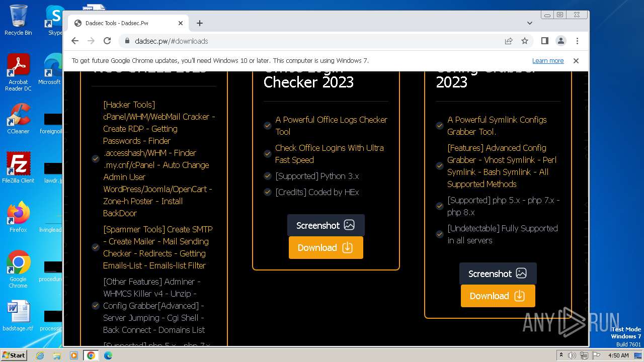Open Microsoft Edge desktop shortcut

[x=51, y=69]
